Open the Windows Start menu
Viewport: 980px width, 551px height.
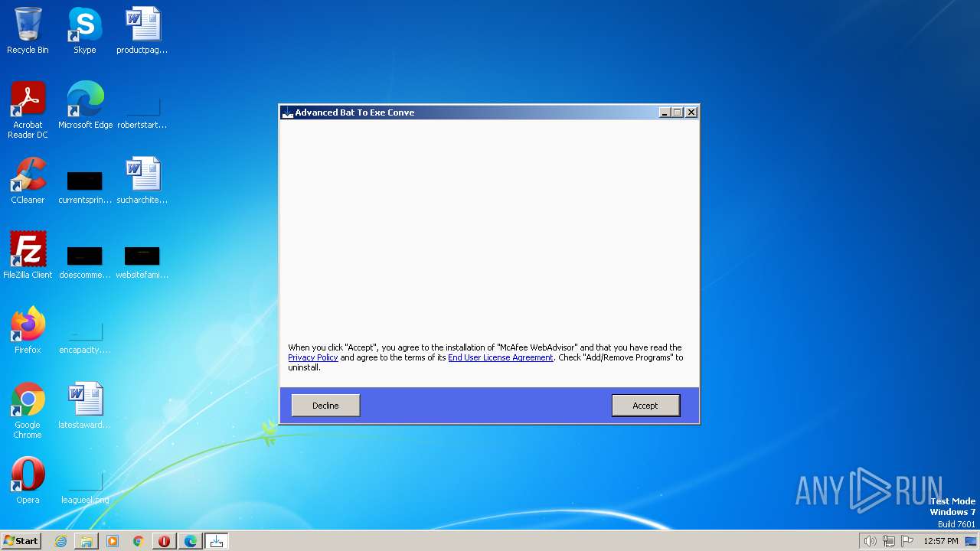[21, 541]
